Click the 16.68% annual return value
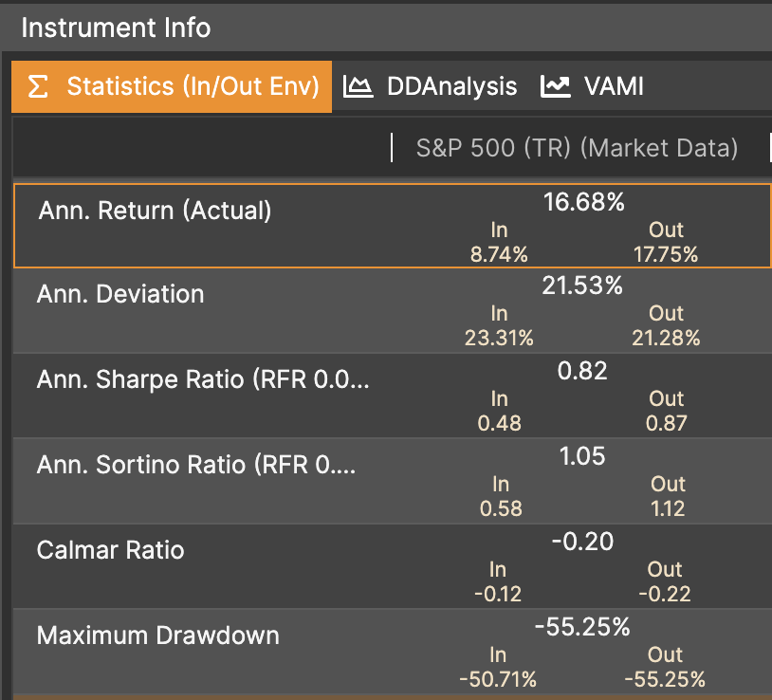This screenshot has height=700, width=772. tap(583, 202)
